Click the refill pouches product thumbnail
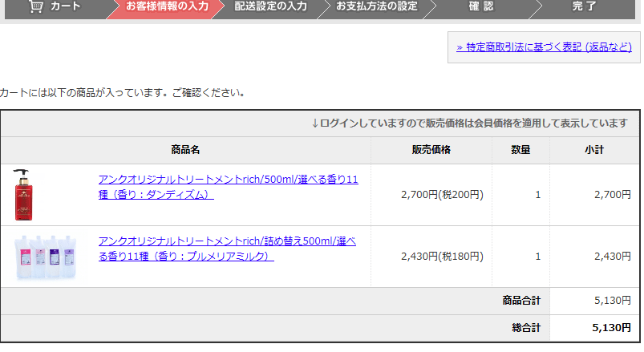The image size is (644, 352). 45,256
